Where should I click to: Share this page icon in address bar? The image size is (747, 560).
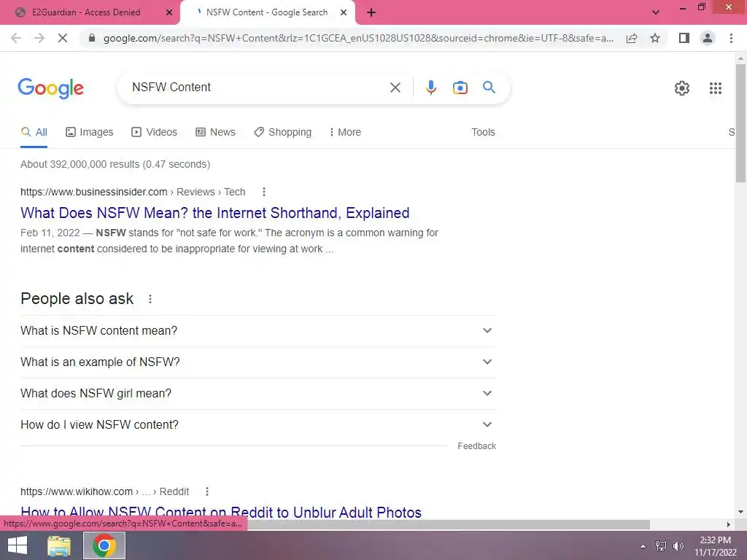pyautogui.click(x=632, y=38)
